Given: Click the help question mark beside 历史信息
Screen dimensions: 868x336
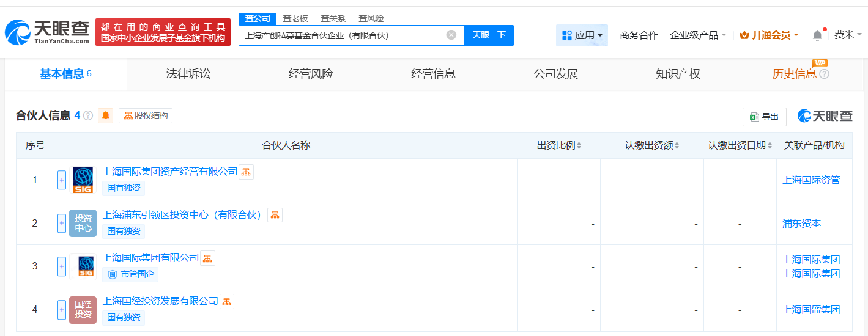Looking at the screenshot, I should 824,75.
